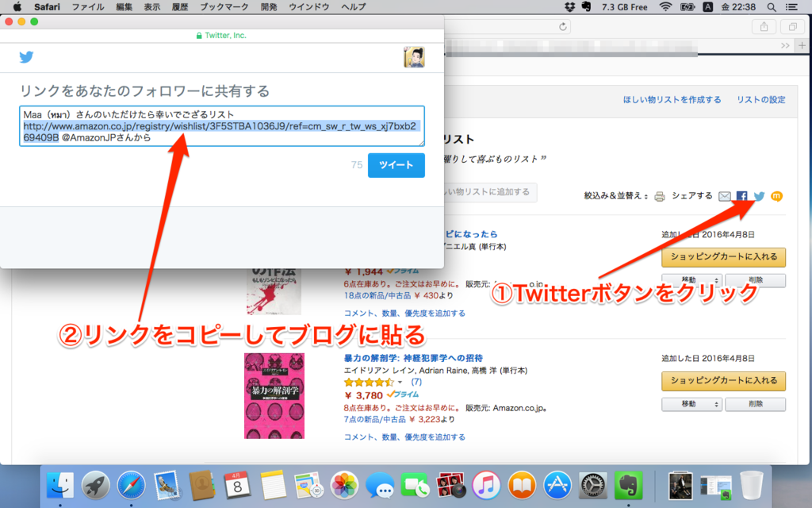This screenshot has height=508, width=812.
Task: Open 移動 dropdown for 暴力の解剖学
Action: 691,404
